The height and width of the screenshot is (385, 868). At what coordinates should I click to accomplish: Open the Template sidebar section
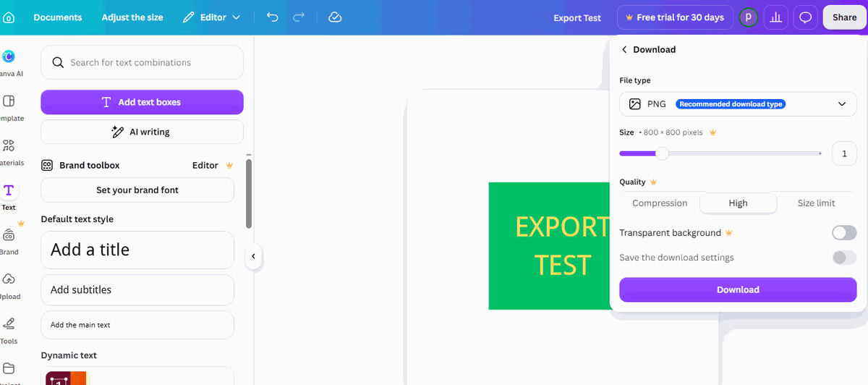[x=9, y=108]
